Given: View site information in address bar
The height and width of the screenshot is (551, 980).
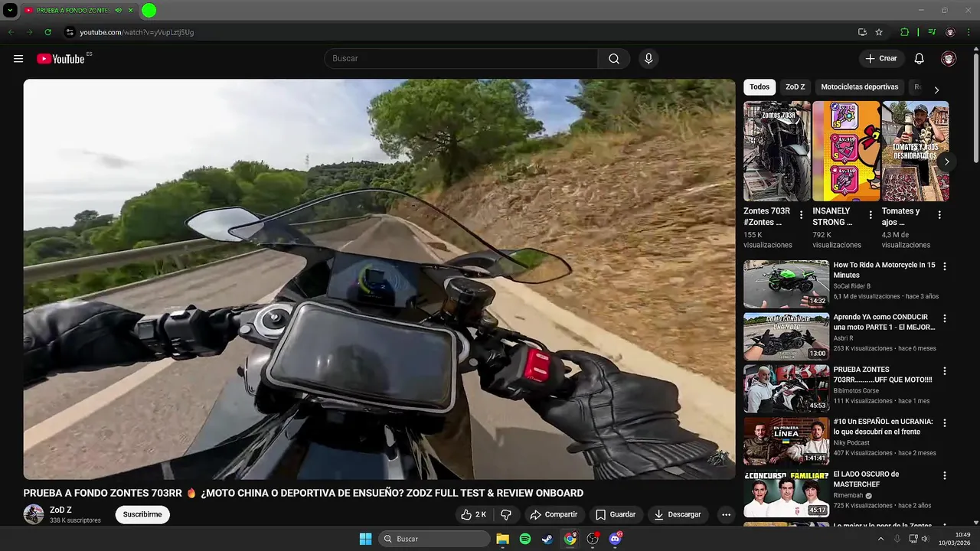Looking at the screenshot, I should point(70,32).
